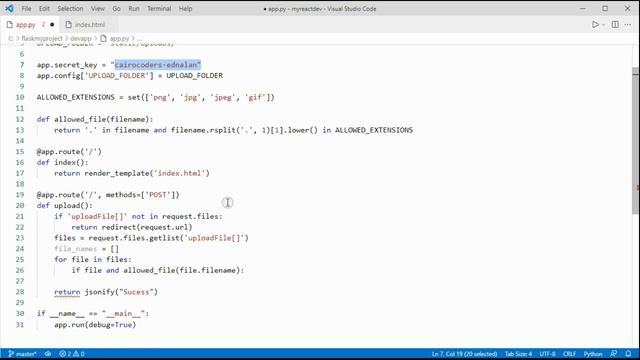Expand the run options dropdown arrow
The width and height of the screenshot is (640, 360).
604,25
